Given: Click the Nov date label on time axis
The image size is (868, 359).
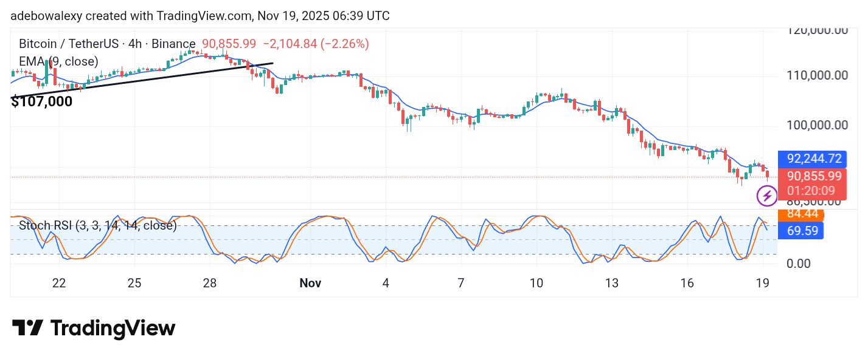Looking at the screenshot, I should 310,283.
